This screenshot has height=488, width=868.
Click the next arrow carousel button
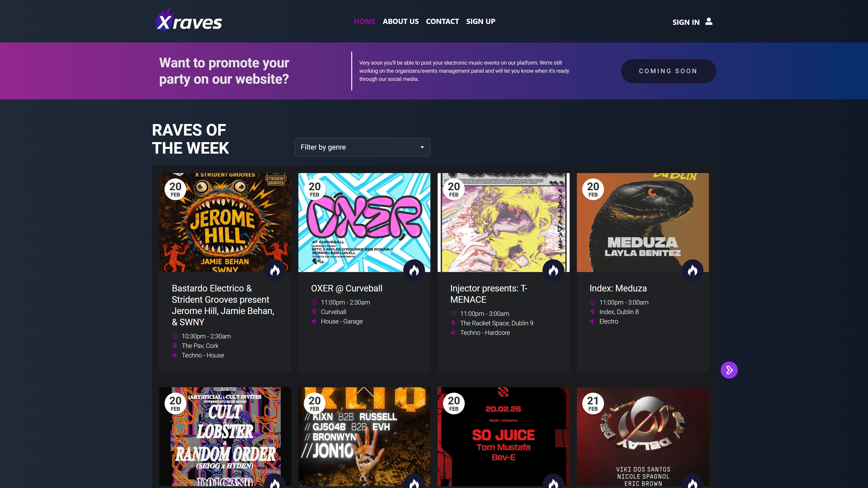point(729,370)
